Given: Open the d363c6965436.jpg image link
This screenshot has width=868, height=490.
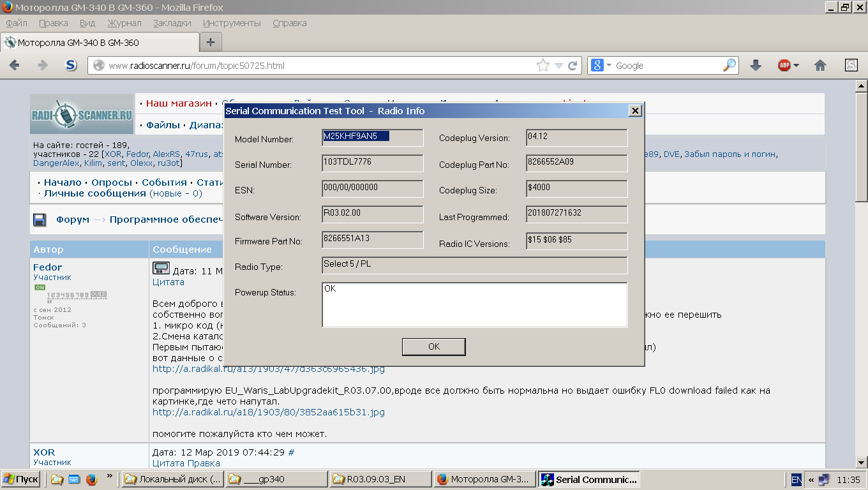Looking at the screenshot, I should [269, 369].
